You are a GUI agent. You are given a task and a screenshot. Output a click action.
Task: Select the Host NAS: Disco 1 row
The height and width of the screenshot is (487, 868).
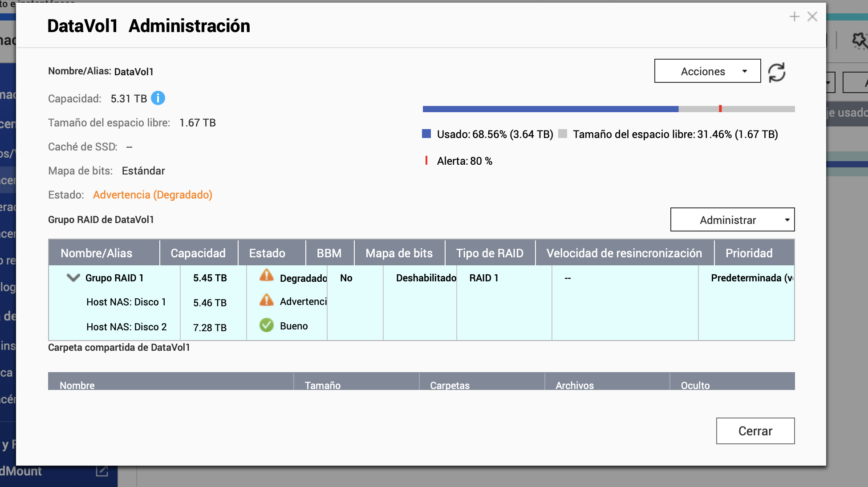click(126, 302)
